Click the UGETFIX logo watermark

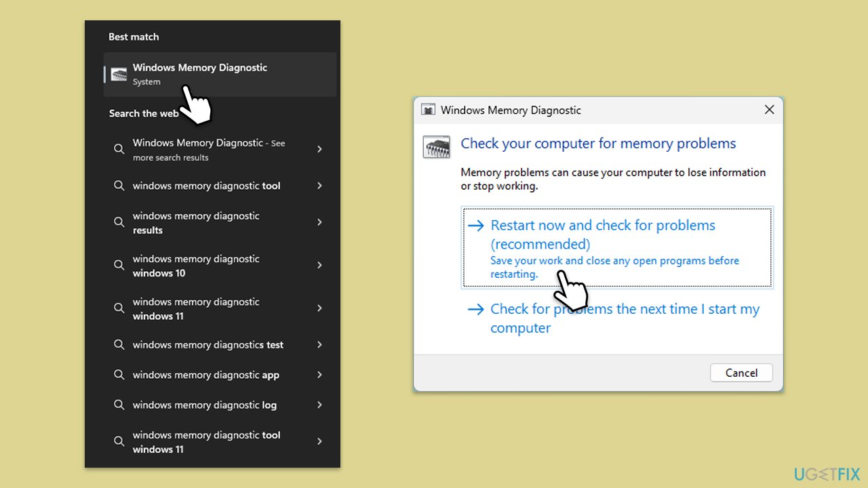point(827,472)
